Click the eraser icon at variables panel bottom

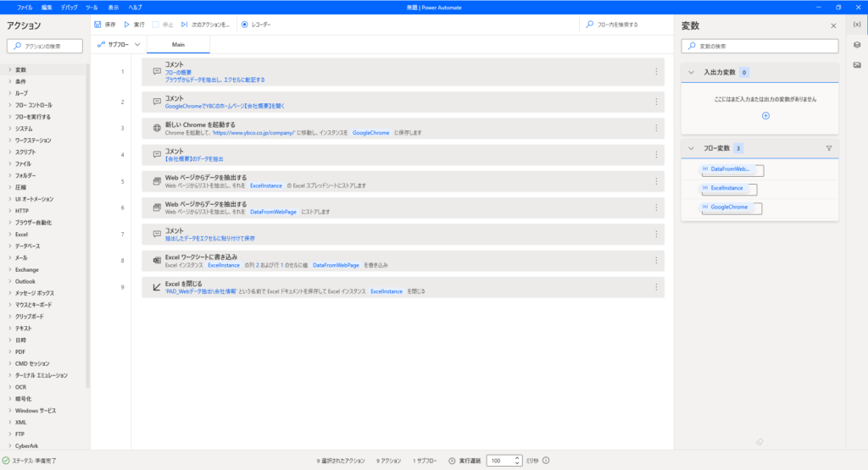(759, 441)
